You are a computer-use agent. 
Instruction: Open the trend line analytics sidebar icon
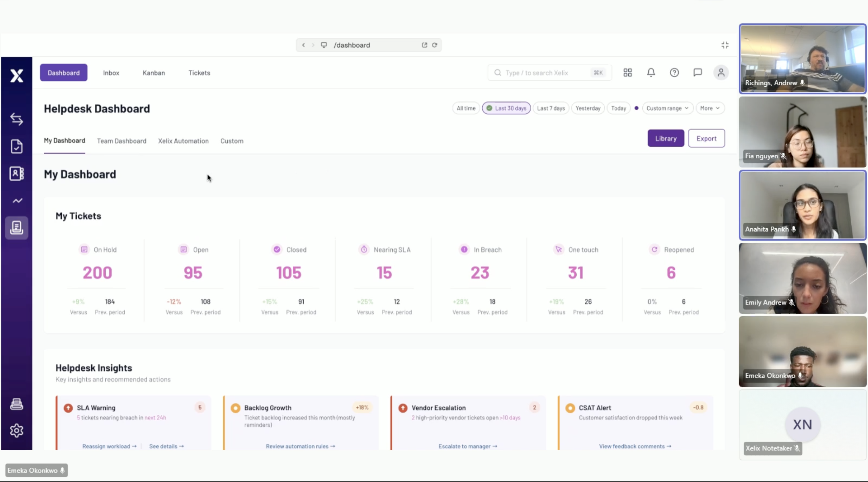(18, 201)
